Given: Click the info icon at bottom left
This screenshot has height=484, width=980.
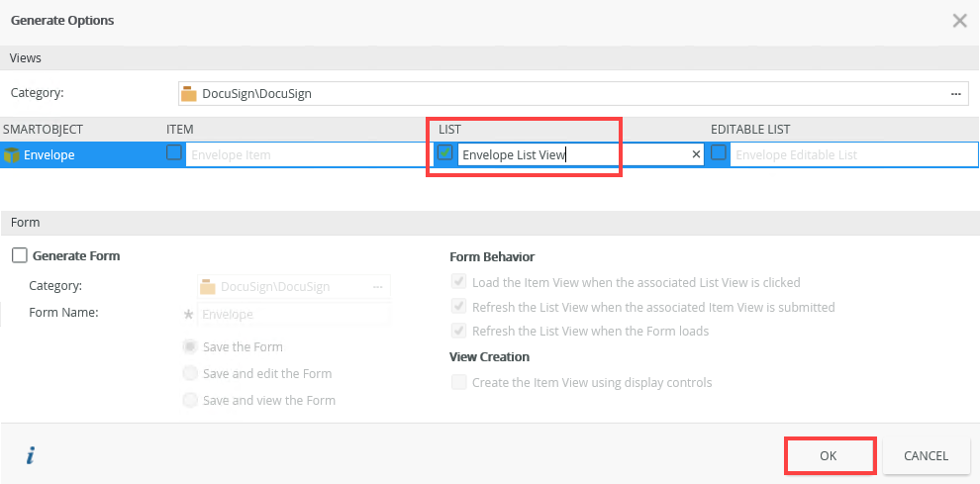Looking at the screenshot, I should (31, 455).
